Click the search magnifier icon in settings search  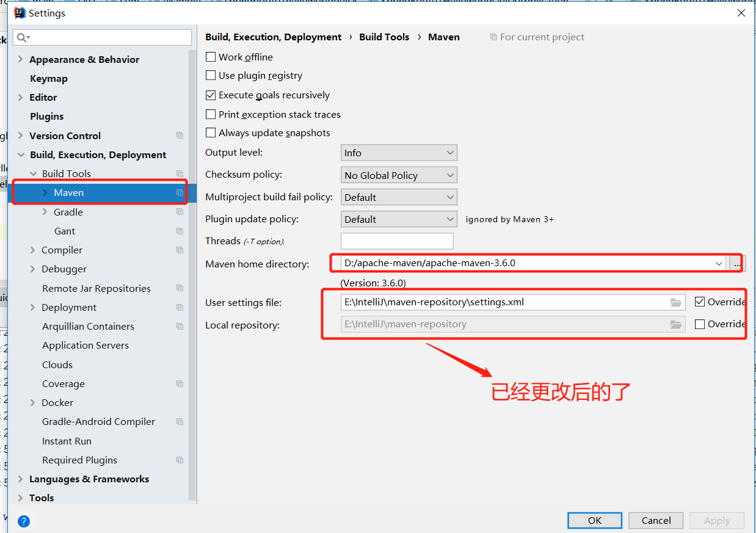click(x=22, y=37)
